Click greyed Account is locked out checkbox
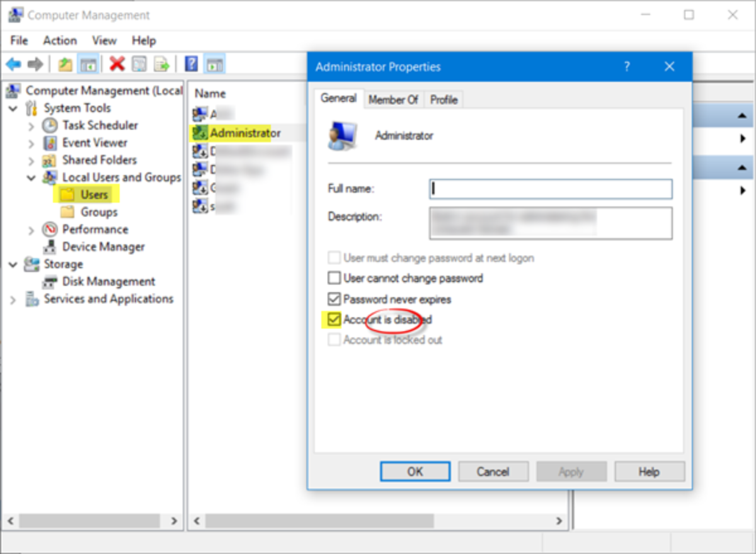Viewport: 756px width, 554px height. (x=334, y=340)
